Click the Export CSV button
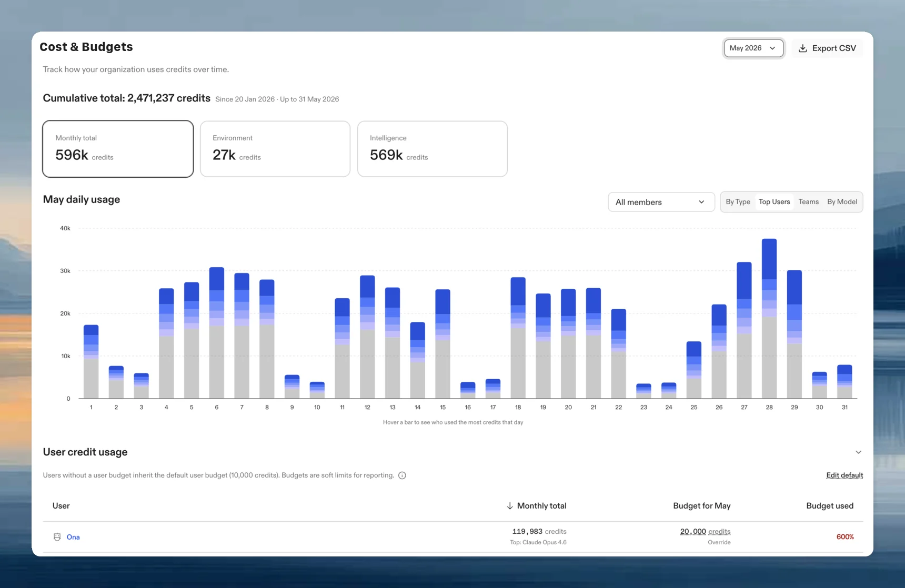 827,48
